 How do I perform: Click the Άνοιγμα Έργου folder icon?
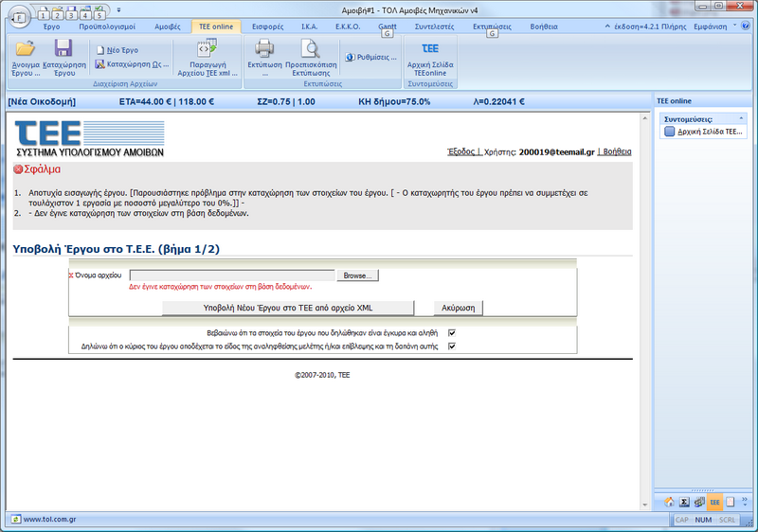25,49
